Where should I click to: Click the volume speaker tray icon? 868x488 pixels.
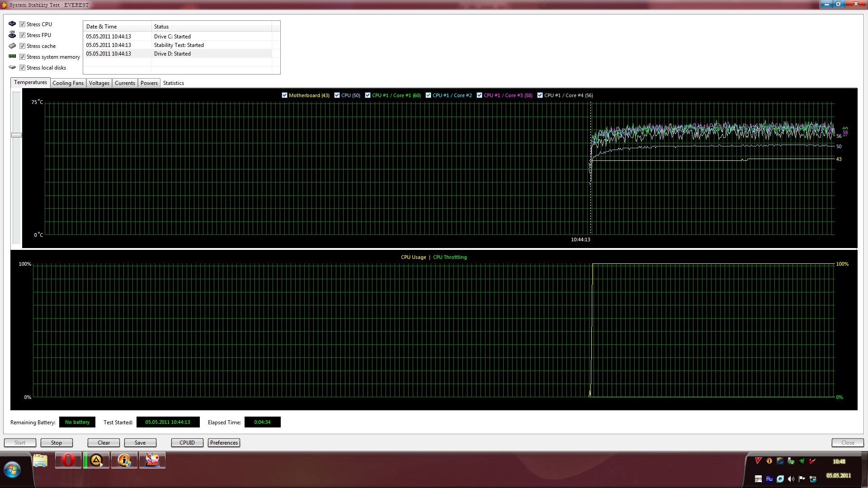click(791, 479)
